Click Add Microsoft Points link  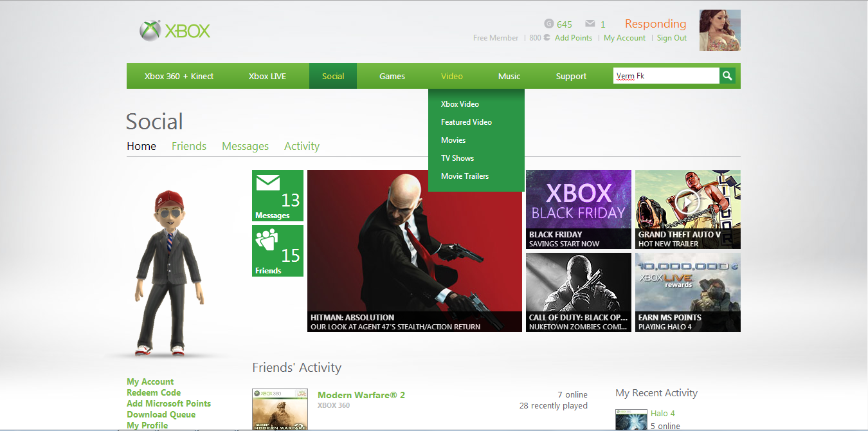coord(168,404)
